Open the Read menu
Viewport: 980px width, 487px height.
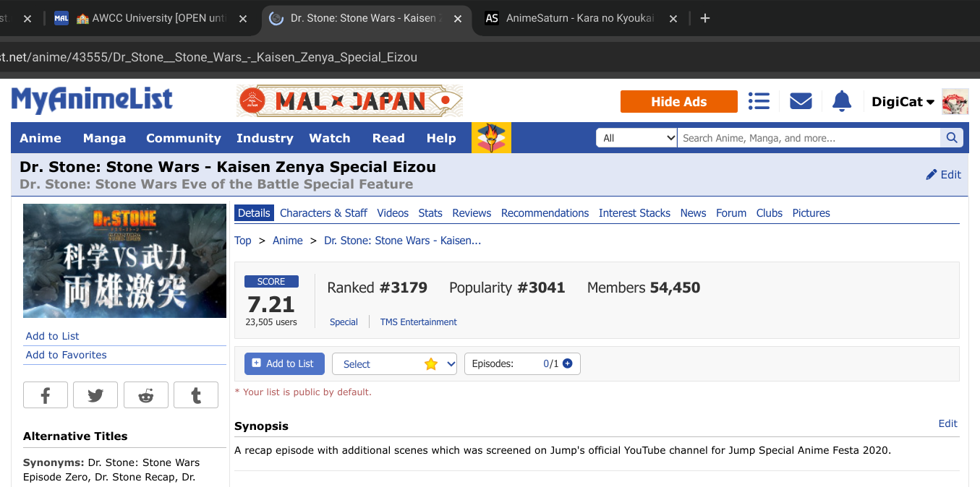click(388, 138)
